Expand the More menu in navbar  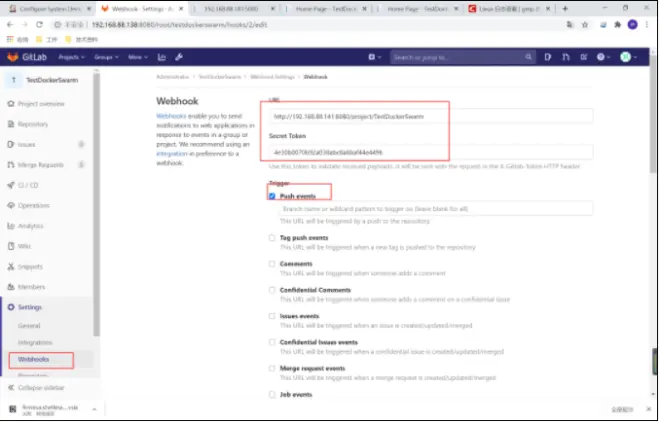coord(138,57)
